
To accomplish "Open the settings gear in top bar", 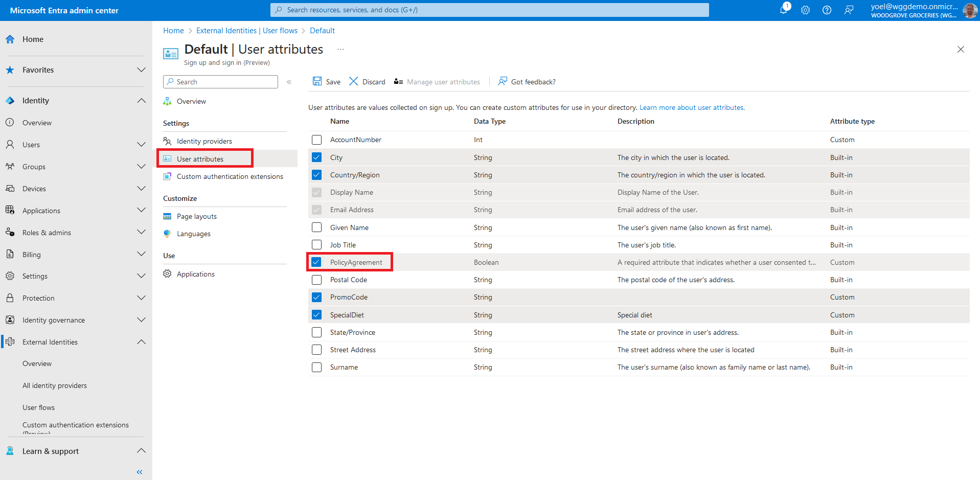I will pyautogui.click(x=805, y=10).
